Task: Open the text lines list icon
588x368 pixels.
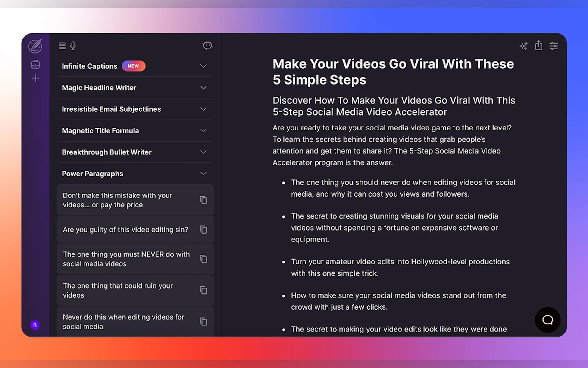Action: 62,46
